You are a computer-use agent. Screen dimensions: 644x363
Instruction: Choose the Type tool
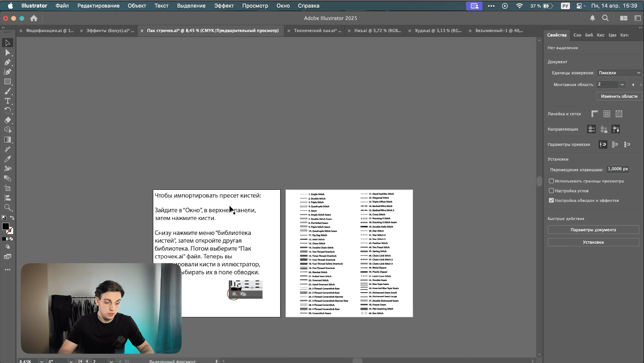coord(8,101)
